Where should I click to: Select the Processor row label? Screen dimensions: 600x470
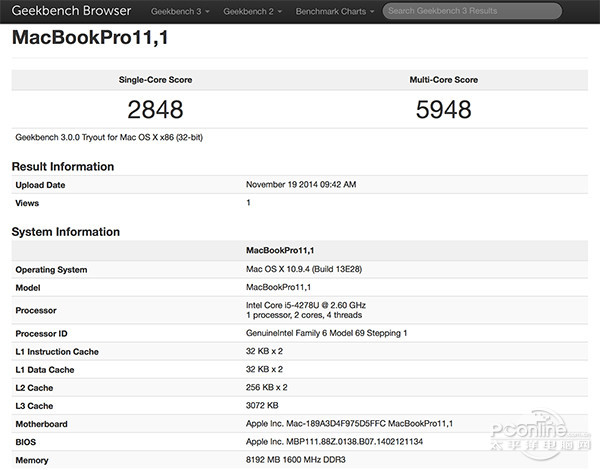coord(36,310)
